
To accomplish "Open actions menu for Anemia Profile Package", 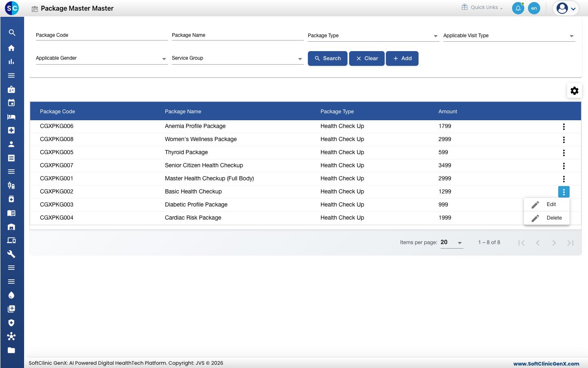I will coord(564,127).
